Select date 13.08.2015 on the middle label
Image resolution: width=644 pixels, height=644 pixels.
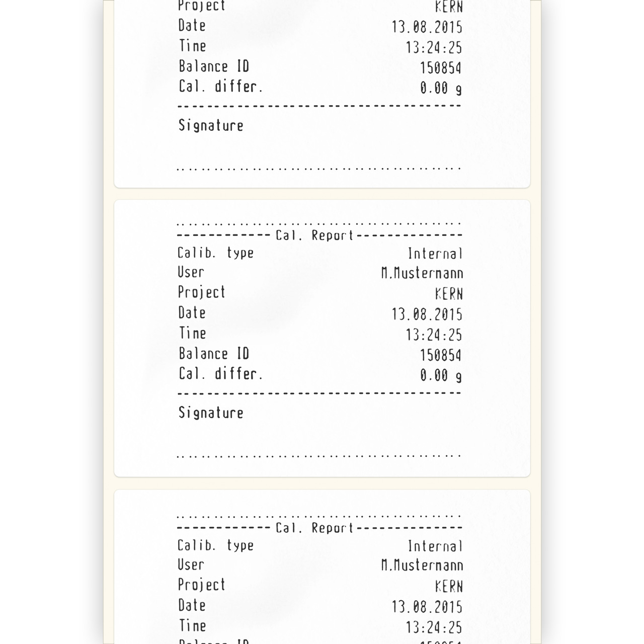427,314
